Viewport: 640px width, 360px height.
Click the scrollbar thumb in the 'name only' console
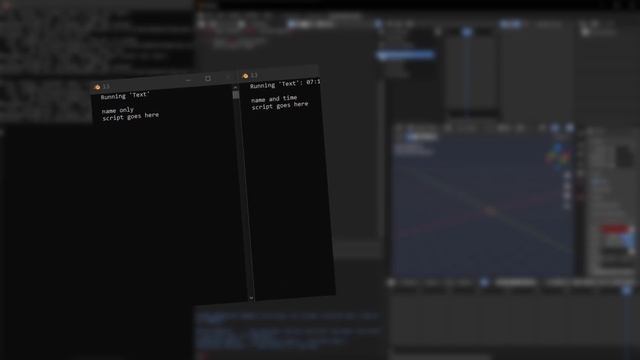pyautogui.click(x=236, y=95)
